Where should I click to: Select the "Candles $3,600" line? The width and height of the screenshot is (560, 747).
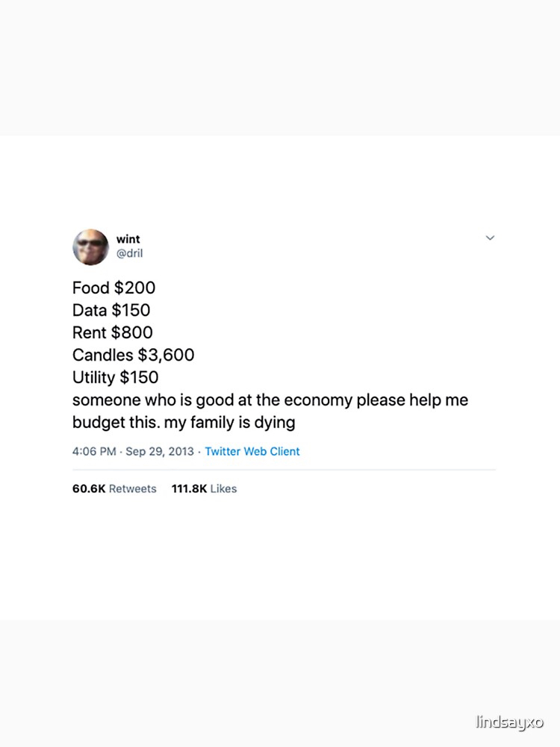tap(133, 355)
